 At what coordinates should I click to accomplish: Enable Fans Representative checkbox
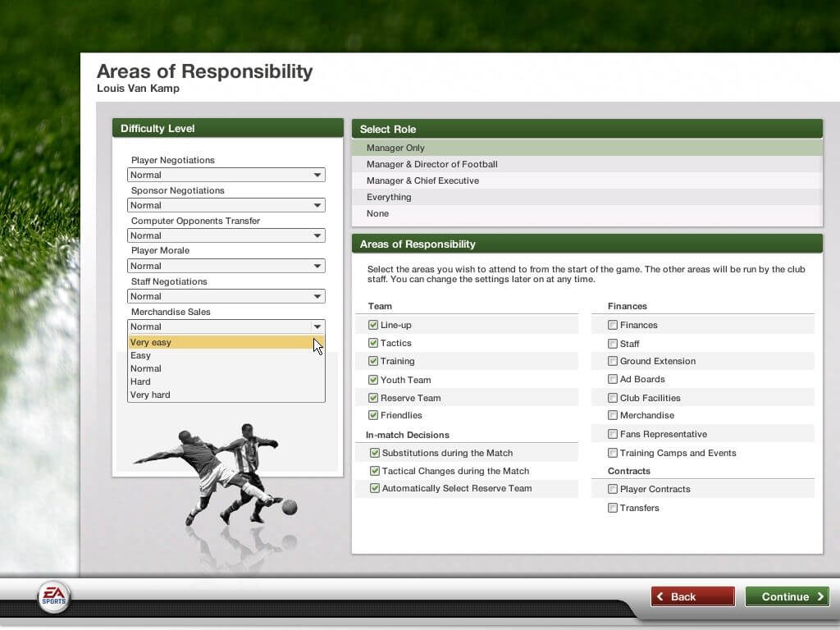(x=613, y=434)
